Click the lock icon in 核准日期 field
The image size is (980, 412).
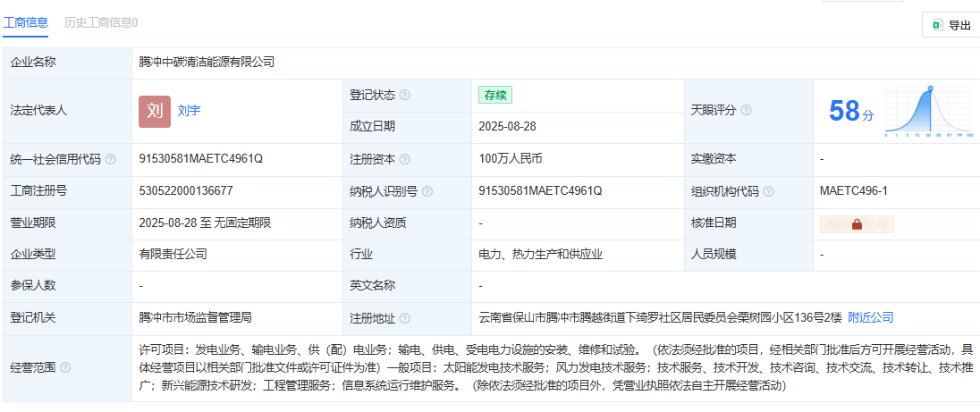point(857,224)
